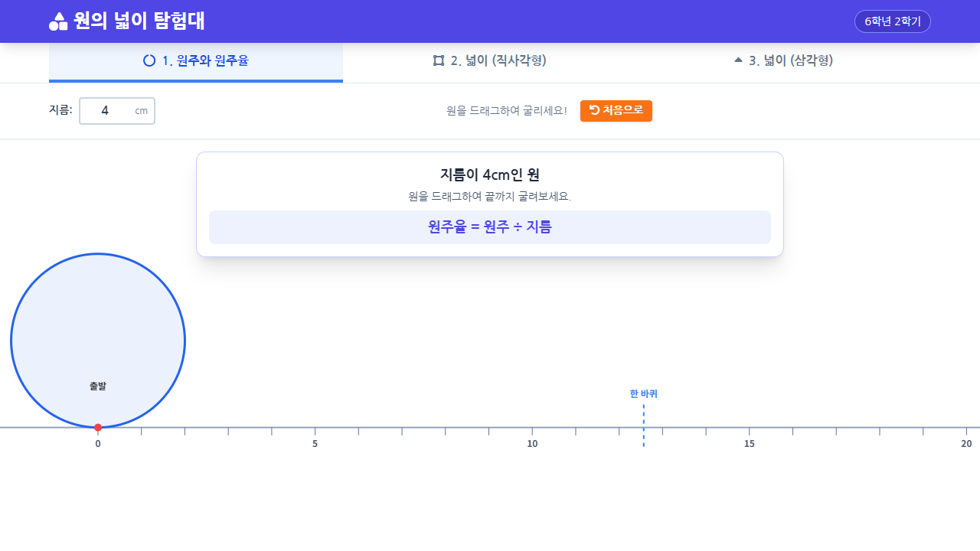The height and width of the screenshot is (551, 980).
Task: Open the 넓이 (직사각형) tab
Action: pos(490,61)
